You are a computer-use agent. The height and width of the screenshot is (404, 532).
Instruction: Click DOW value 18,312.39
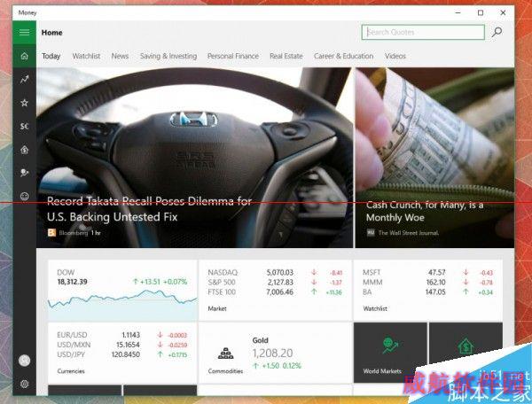(x=73, y=282)
